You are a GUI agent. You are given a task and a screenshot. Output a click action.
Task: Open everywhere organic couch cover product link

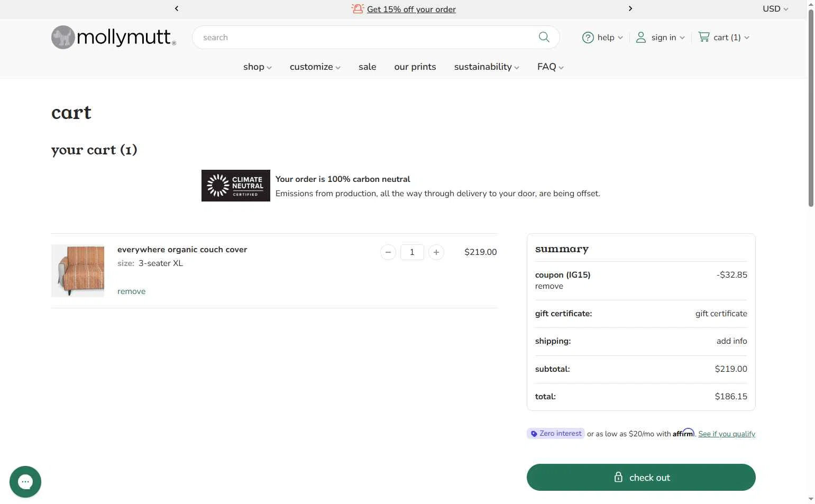[182, 250]
